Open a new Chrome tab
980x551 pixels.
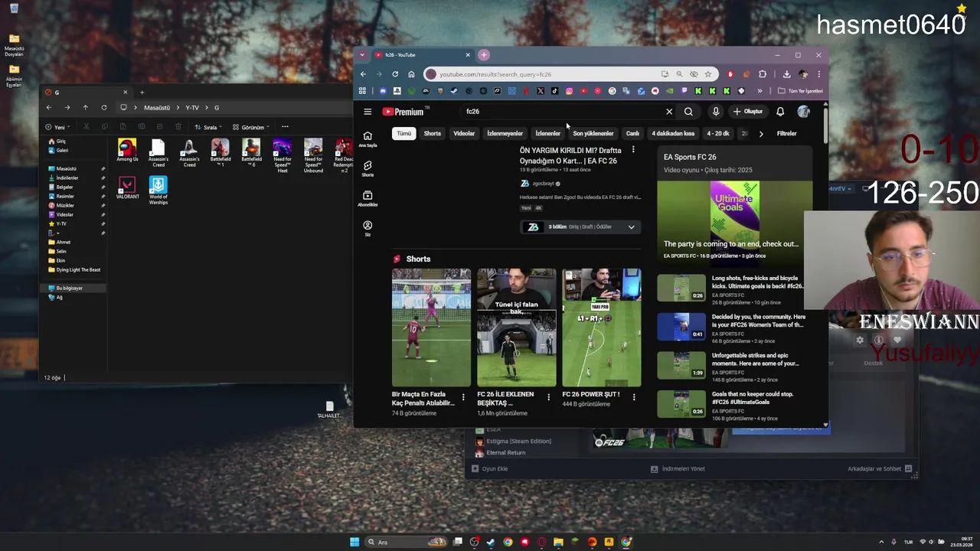[x=484, y=55]
